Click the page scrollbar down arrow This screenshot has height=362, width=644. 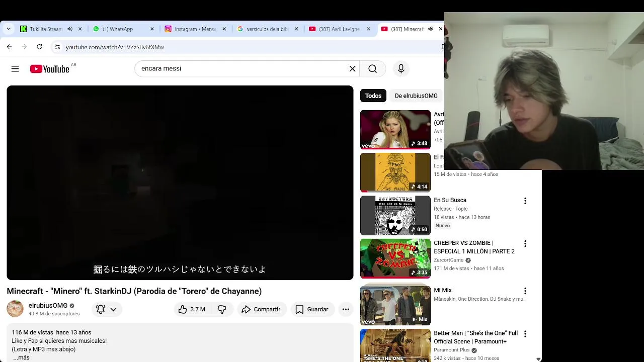[x=538, y=359]
